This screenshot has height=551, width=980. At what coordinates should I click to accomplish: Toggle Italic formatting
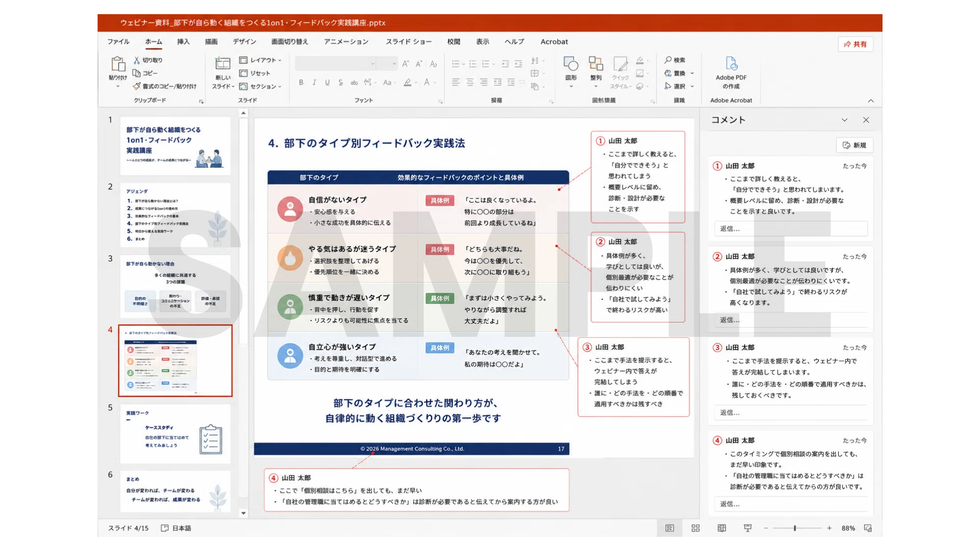[x=314, y=82]
